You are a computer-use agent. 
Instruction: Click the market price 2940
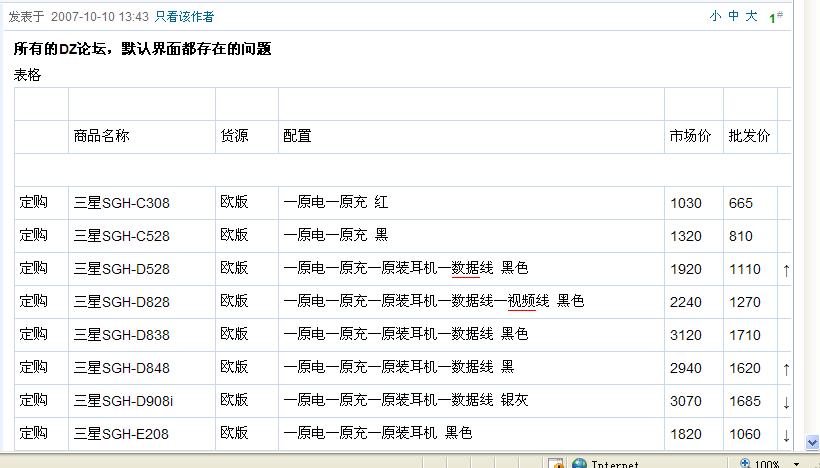686,368
